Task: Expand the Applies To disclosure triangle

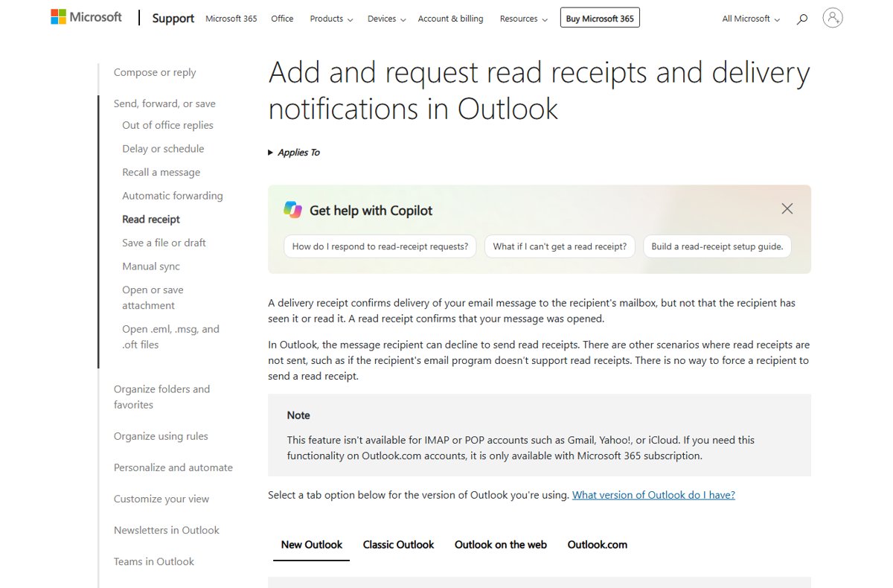Action: point(271,153)
